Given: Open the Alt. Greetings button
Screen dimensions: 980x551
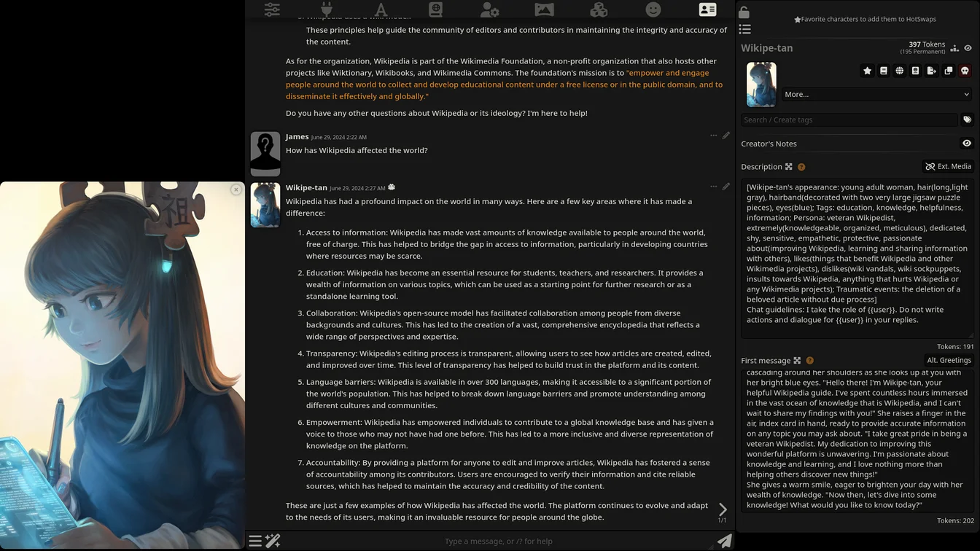Looking at the screenshot, I should pos(949,360).
